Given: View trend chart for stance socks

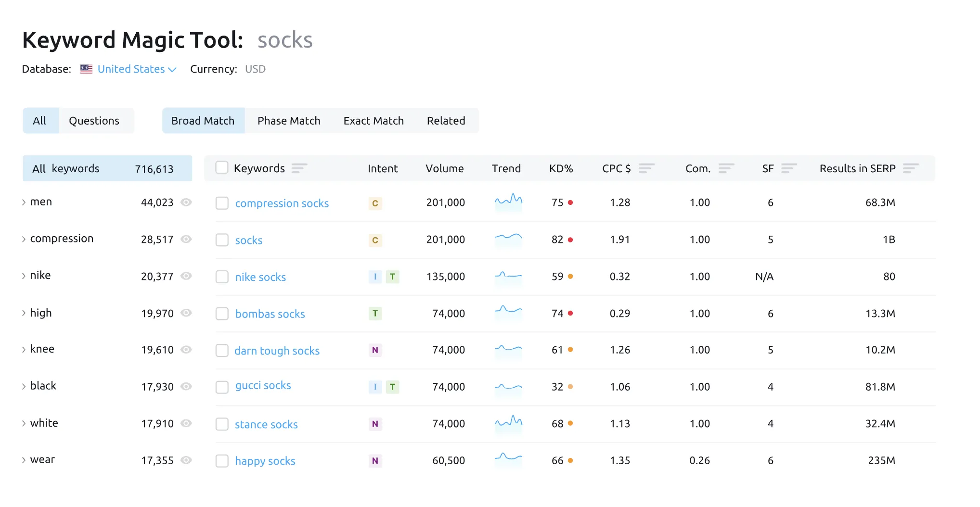Looking at the screenshot, I should (x=508, y=423).
